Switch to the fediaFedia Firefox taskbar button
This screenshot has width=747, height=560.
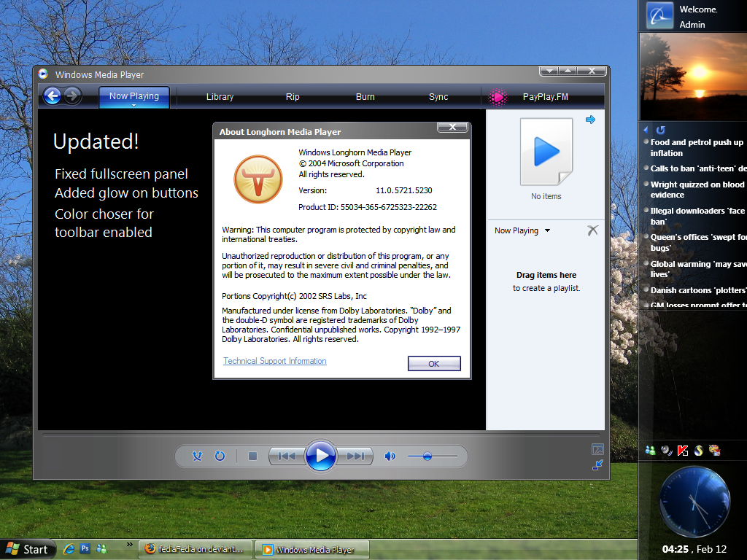(196, 549)
